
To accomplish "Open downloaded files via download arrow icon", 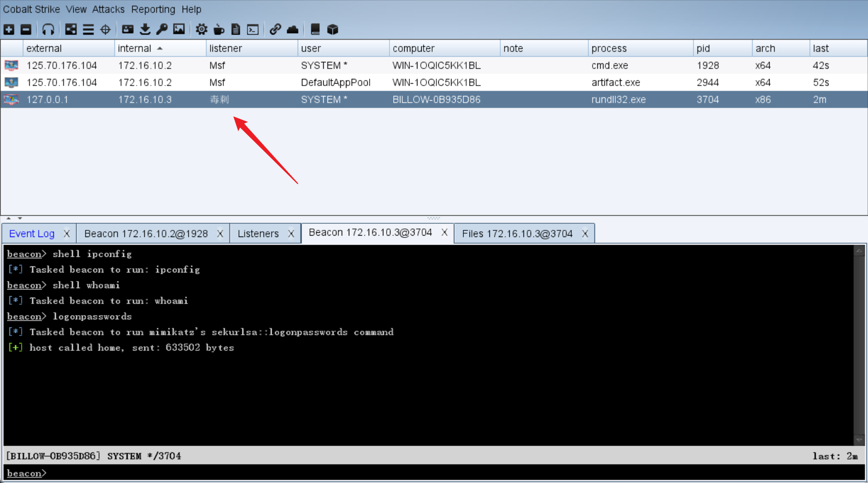I will click(x=145, y=29).
